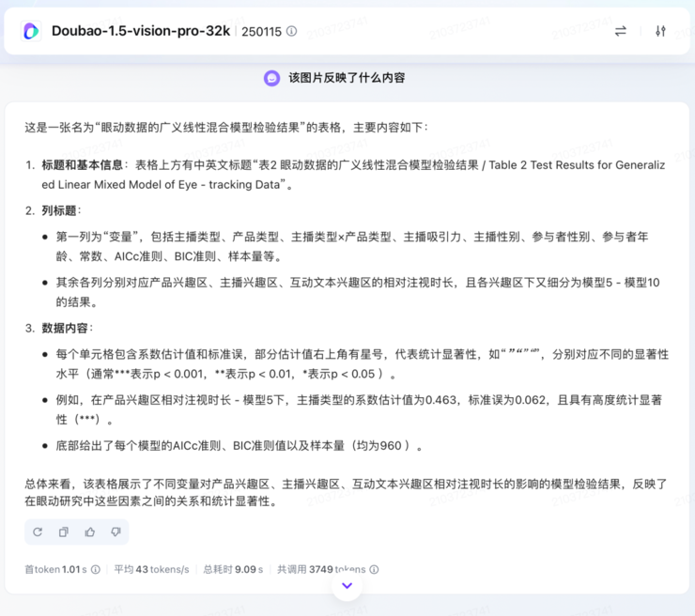Open the parameter settings sliders icon
This screenshot has height=616, width=695.
660,31
